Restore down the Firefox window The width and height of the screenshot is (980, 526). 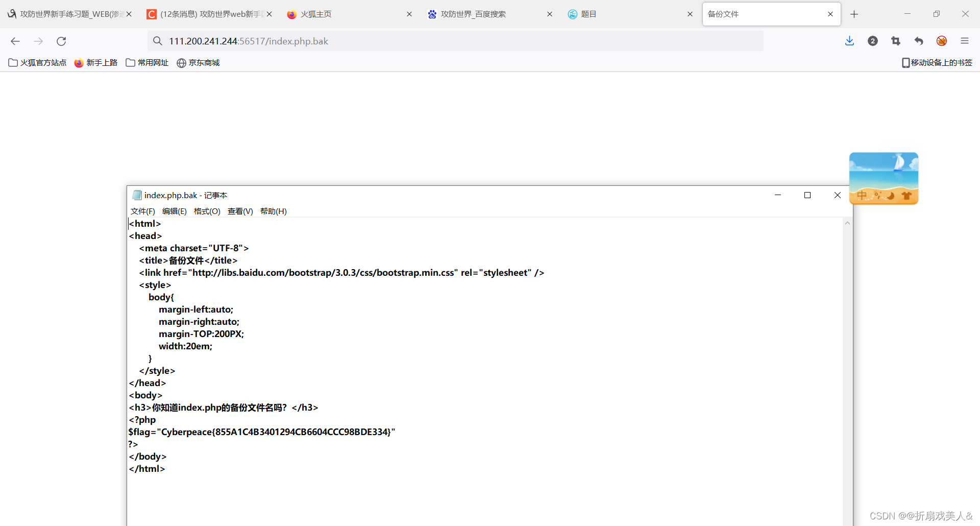(x=936, y=14)
